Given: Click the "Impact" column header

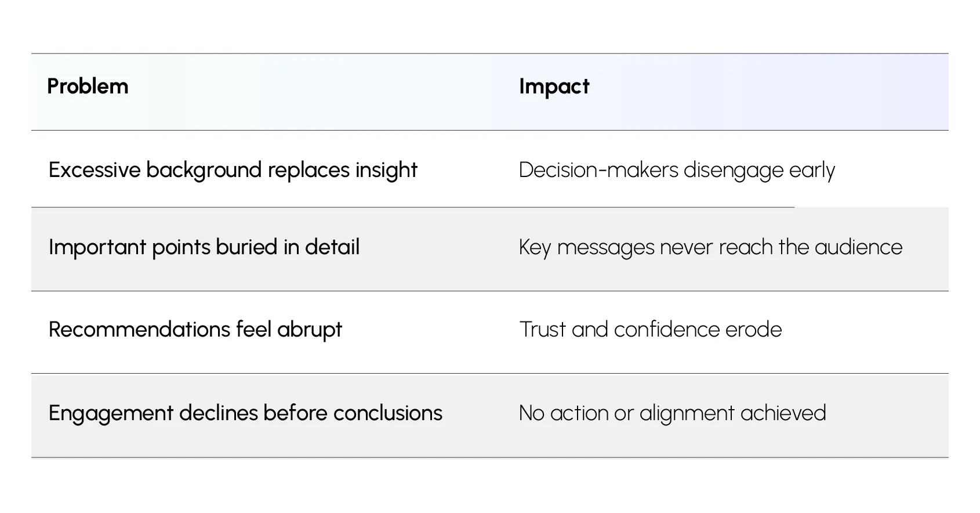Looking at the screenshot, I should click(x=554, y=86).
